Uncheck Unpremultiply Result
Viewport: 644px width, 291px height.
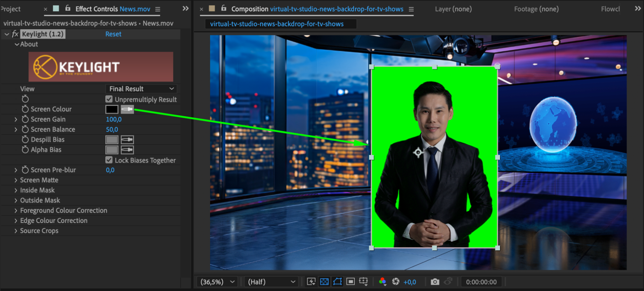click(x=109, y=99)
